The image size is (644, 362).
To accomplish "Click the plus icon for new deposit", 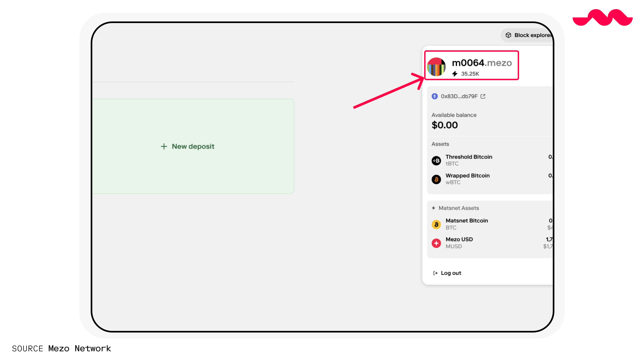I will tap(164, 146).
